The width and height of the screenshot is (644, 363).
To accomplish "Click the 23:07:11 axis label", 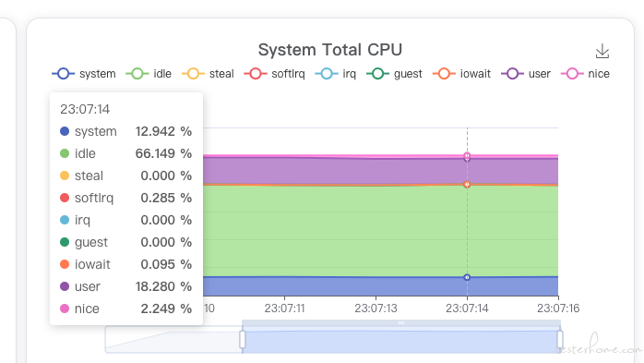I will [x=284, y=309].
